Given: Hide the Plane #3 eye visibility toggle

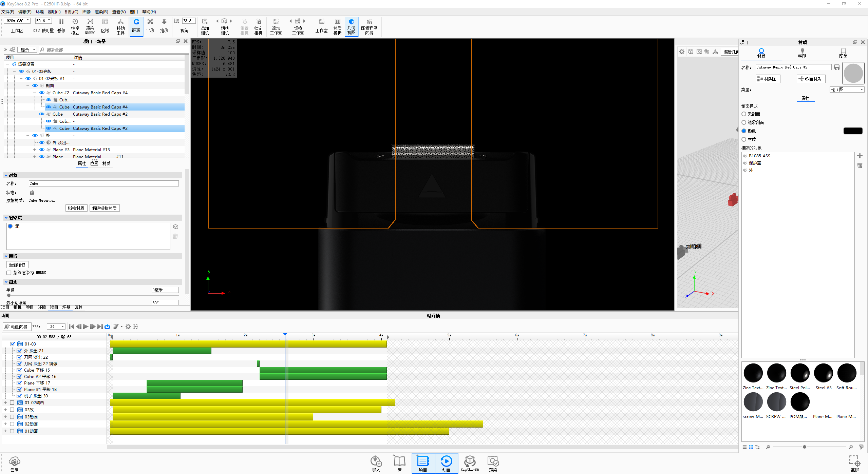Looking at the screenshot, I should tap(42, 150).
